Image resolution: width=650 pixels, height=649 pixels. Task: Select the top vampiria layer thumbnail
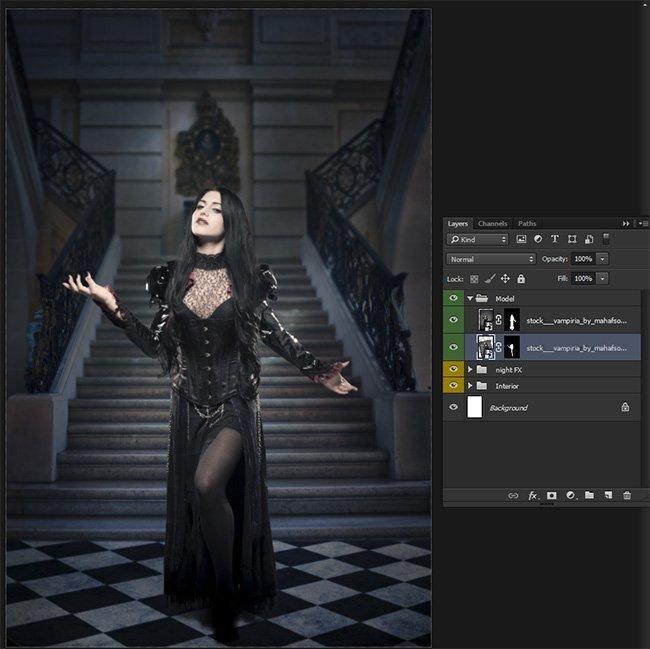coord(486,320)
